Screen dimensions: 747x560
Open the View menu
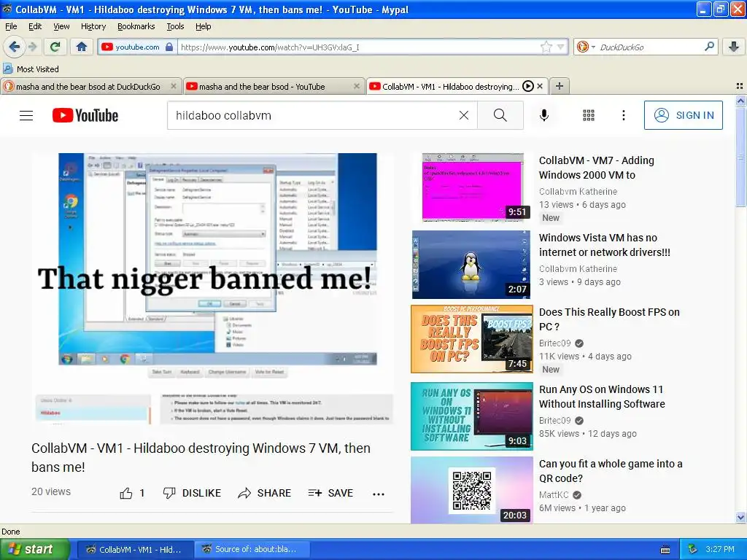(61, 26)
